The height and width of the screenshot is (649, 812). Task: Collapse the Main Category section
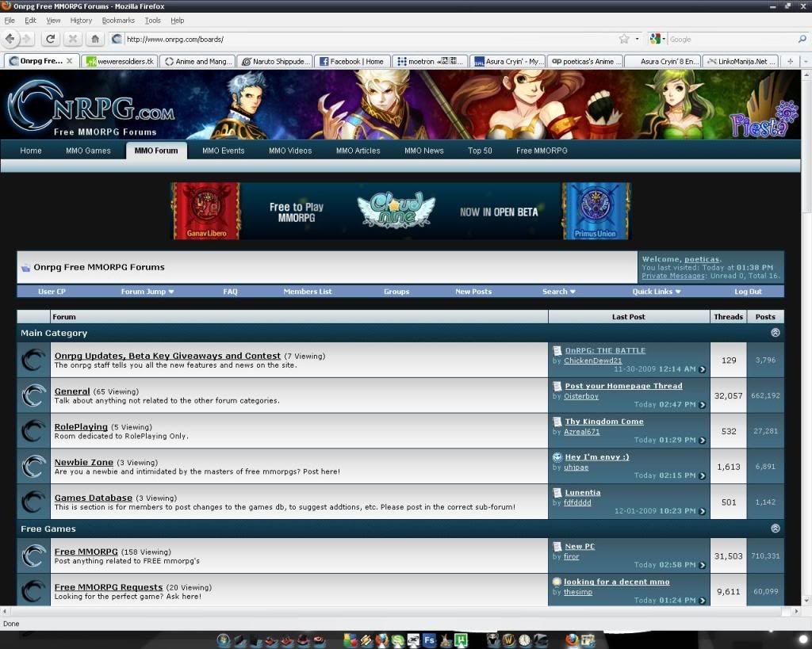point(775,333)
